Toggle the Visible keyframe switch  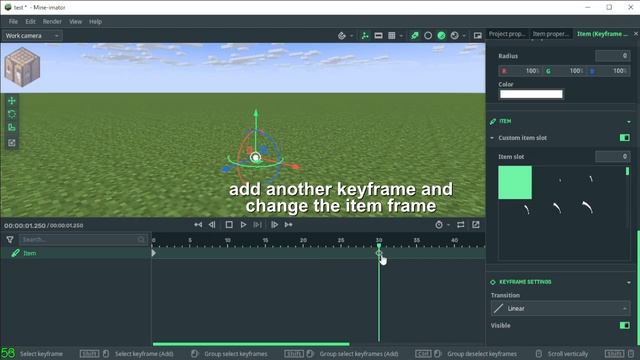click(x=624, y=325)
